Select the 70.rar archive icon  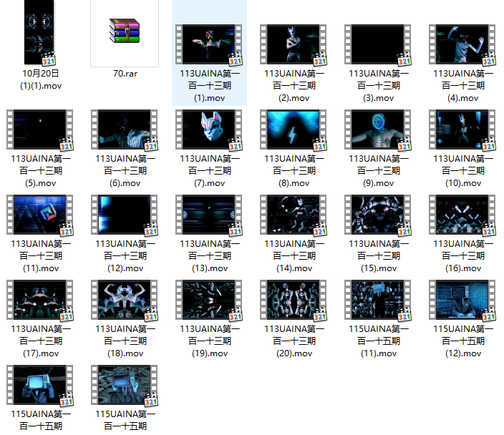coord(125,31)
